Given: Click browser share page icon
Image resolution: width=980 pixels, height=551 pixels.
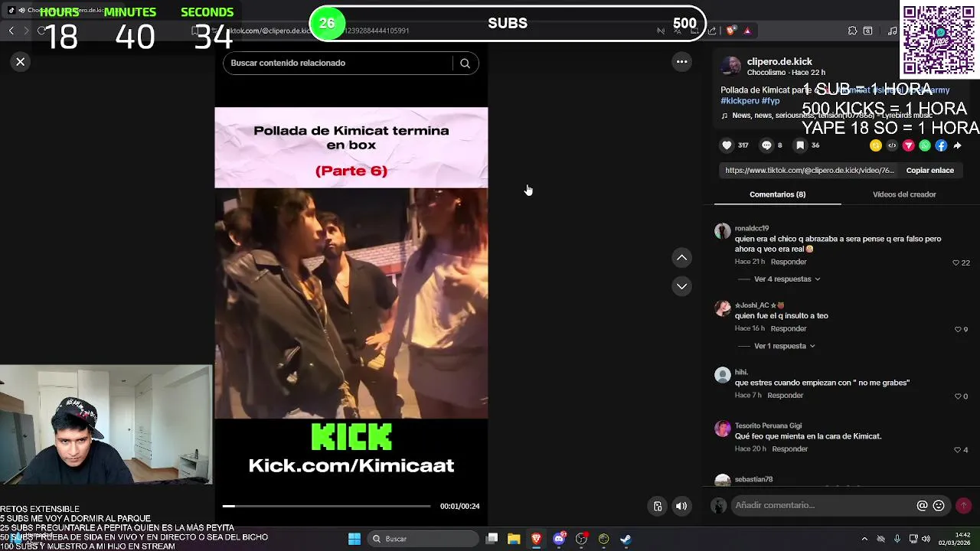Looking at the screenshot, I should 712,31.
